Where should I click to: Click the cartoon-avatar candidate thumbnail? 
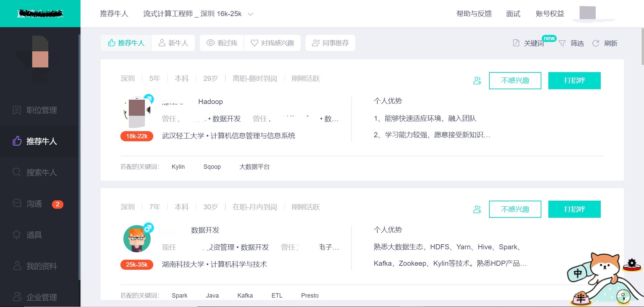[x=137, y=239]
